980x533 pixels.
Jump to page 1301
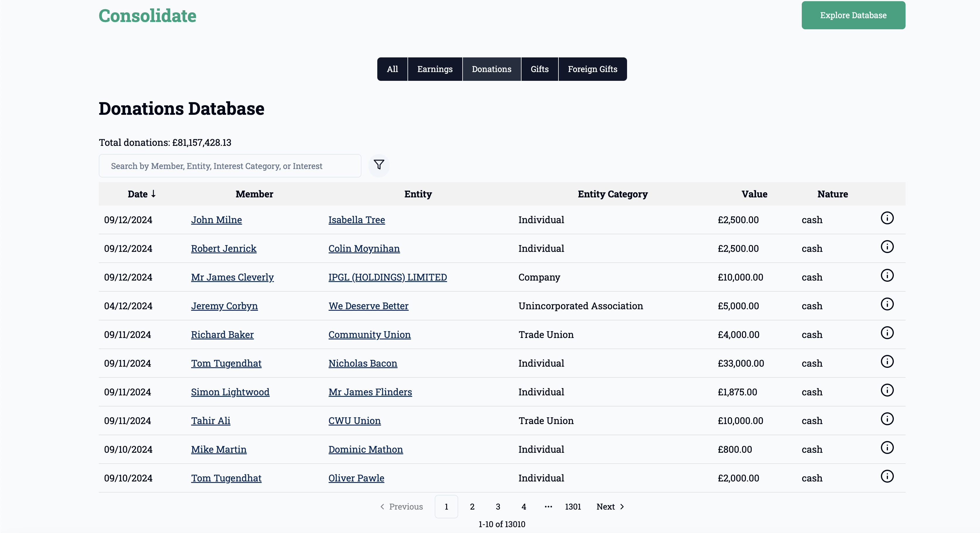point(573,507)
